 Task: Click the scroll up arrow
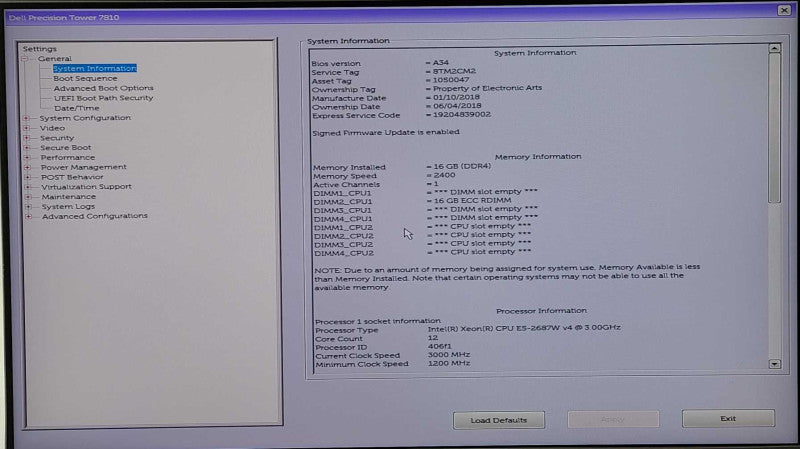[x=774, y=48]
